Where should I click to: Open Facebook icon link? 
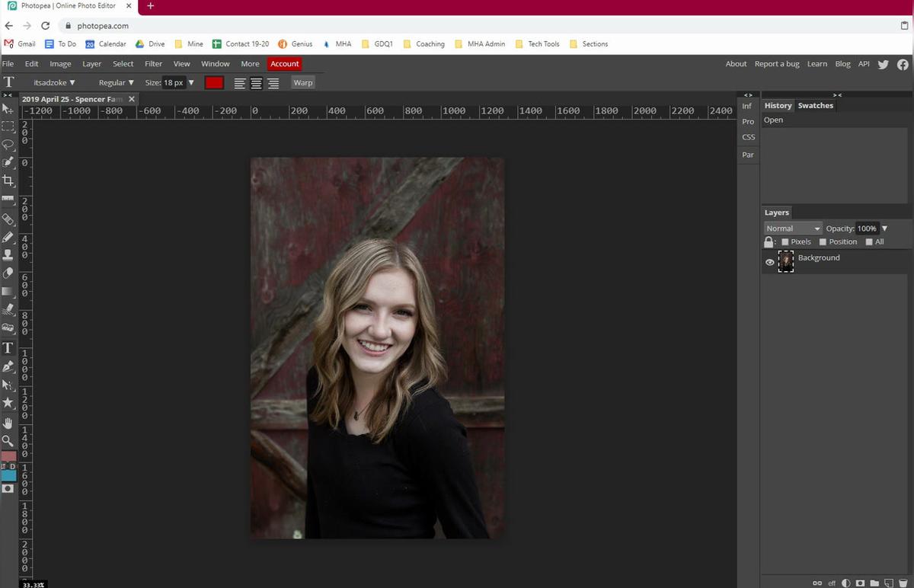click(x=903, y=64)
